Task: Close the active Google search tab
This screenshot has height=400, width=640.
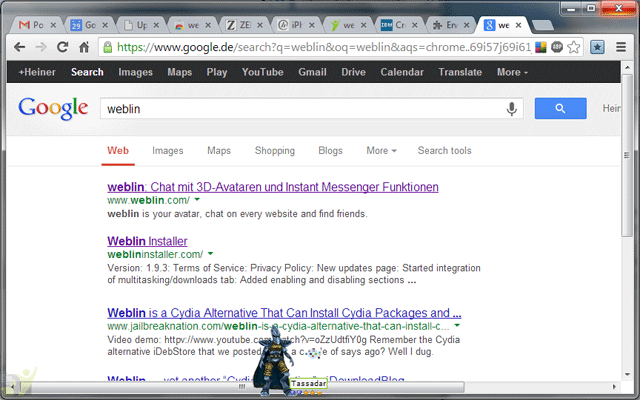Action: [518, 25]
